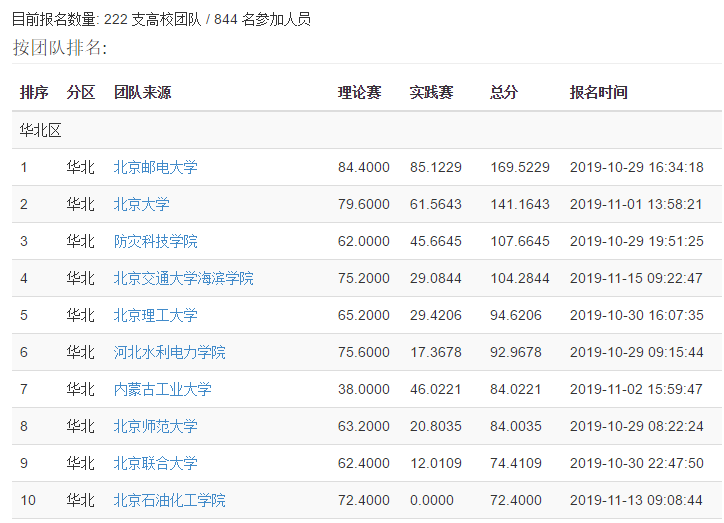Open the 北京石油化工学院 team link

169,500
